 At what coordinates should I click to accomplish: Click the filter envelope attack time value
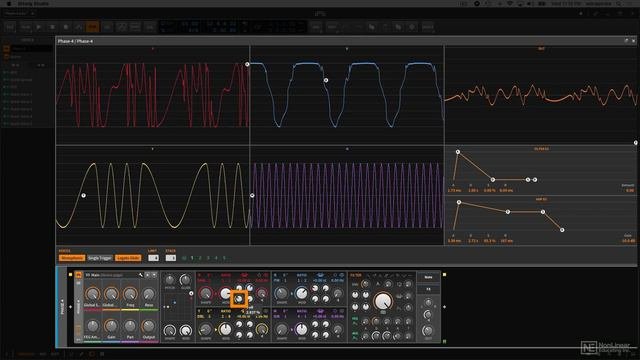tap(454, 191)
